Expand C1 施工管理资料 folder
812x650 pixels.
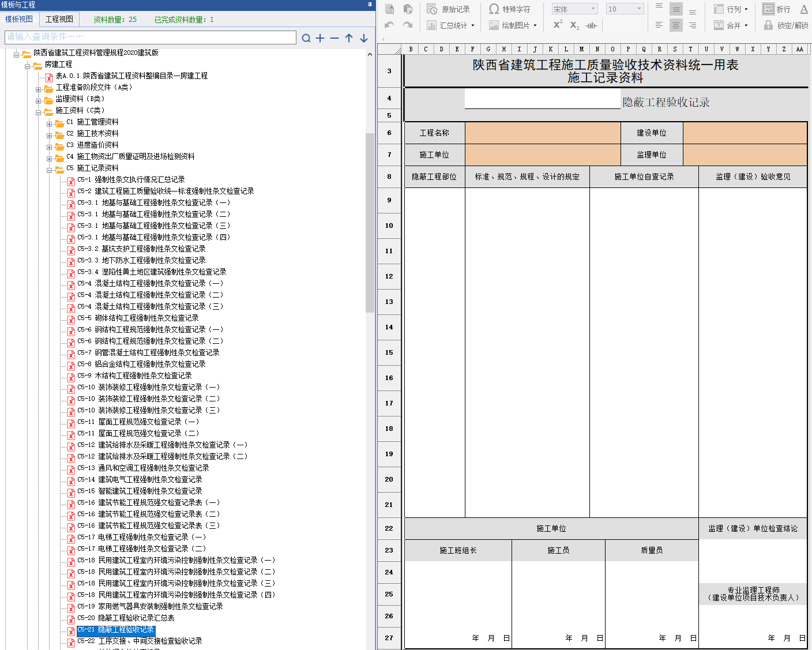pyautogui.click(x=50, y=124)
